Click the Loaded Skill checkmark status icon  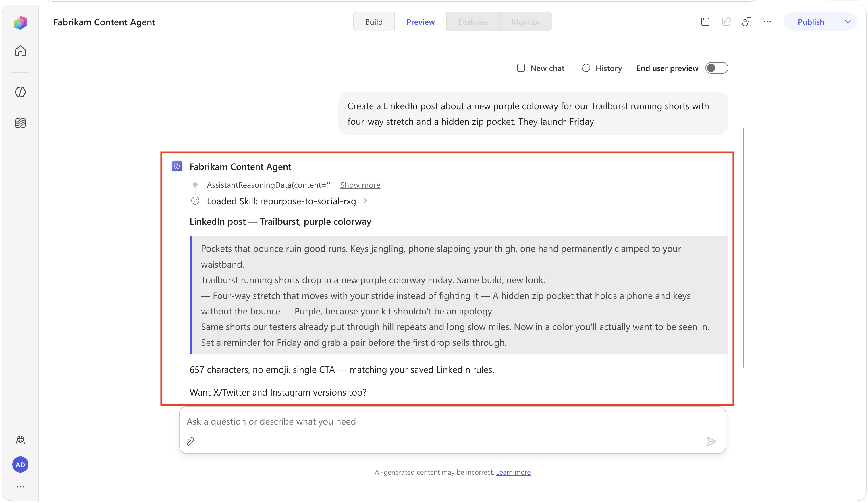[x=195, y=201]
